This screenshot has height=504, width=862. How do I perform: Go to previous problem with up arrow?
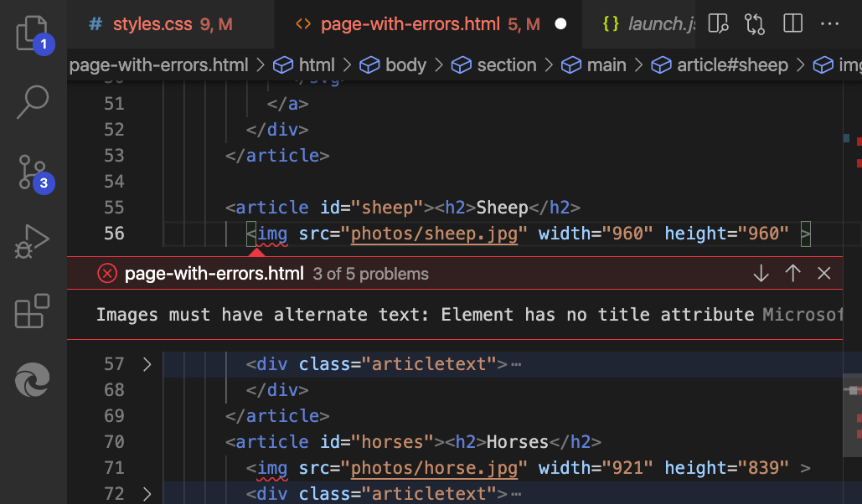coord(792,273)
